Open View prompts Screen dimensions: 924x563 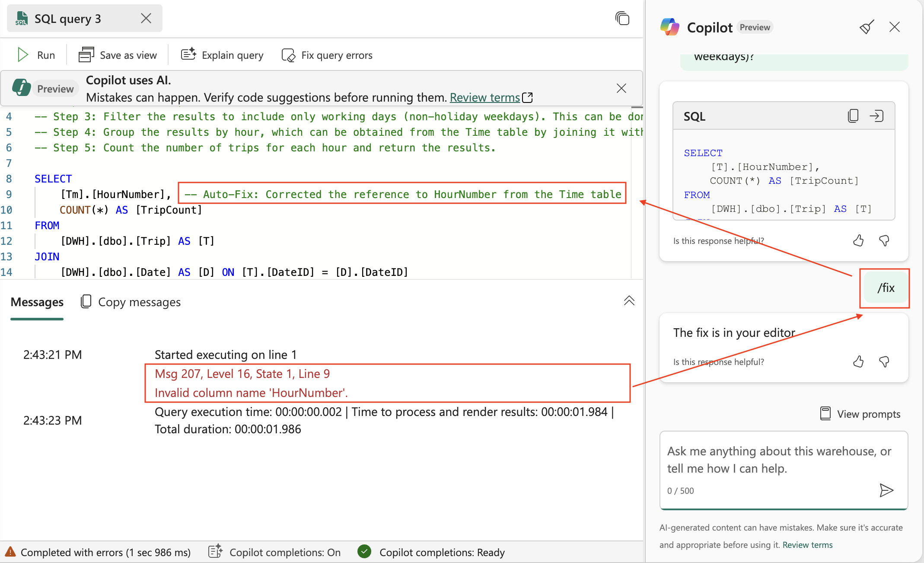point(860,414)
